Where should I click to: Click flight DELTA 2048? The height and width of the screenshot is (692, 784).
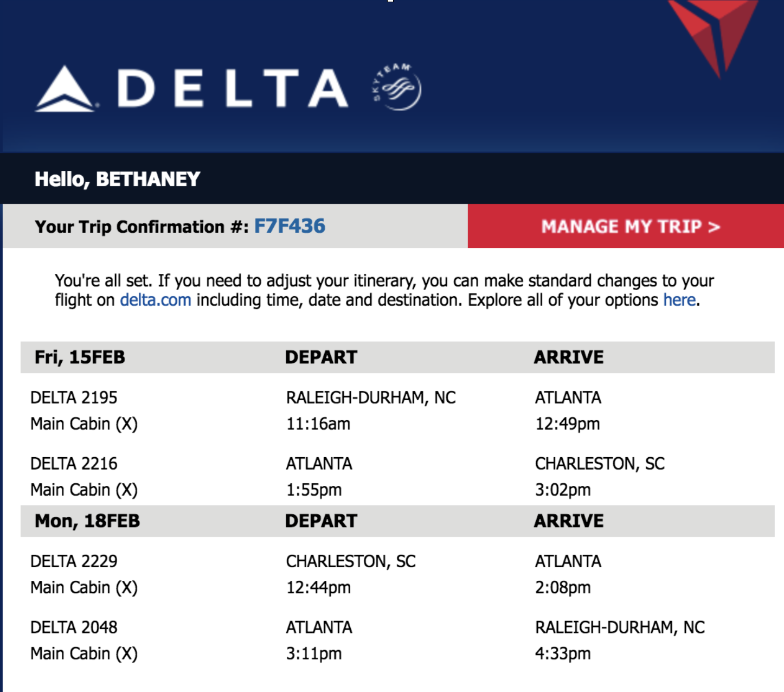tap(74, 627)
